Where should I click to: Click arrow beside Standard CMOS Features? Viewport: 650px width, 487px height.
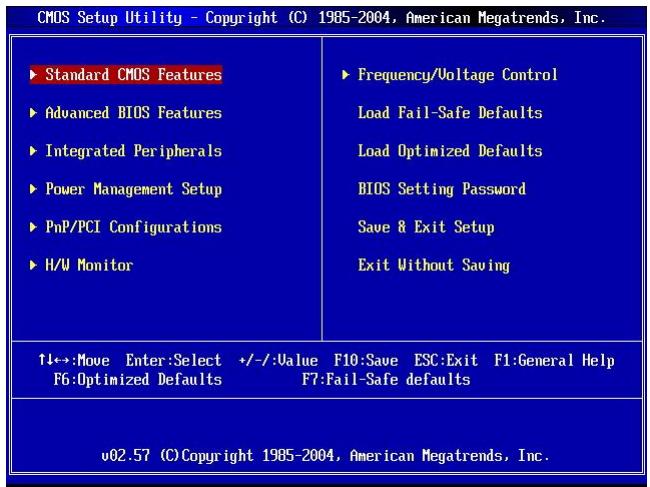coord(34,75)
